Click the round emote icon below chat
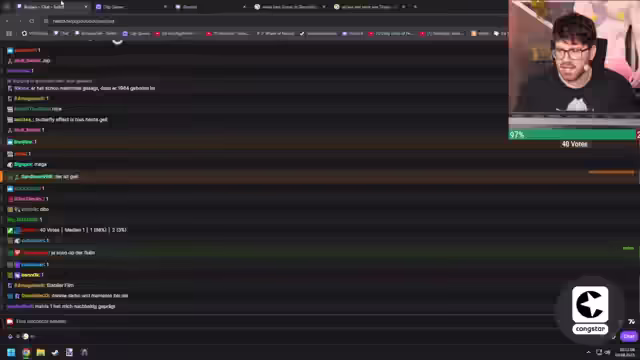This screenshot has width=640, height=360. tap(26, 336)
